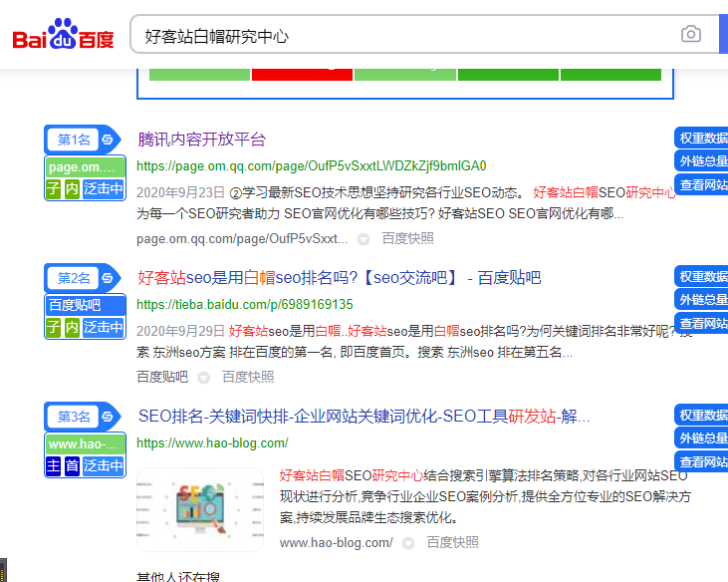Screen dimensions: 728x582
Task: Click 主 tag under third result
Action: coord(54,465)
